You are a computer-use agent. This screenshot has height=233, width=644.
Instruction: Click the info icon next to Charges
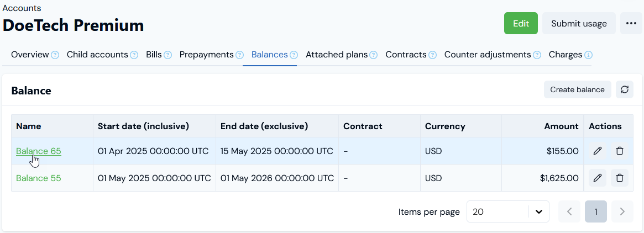[589, 55]
